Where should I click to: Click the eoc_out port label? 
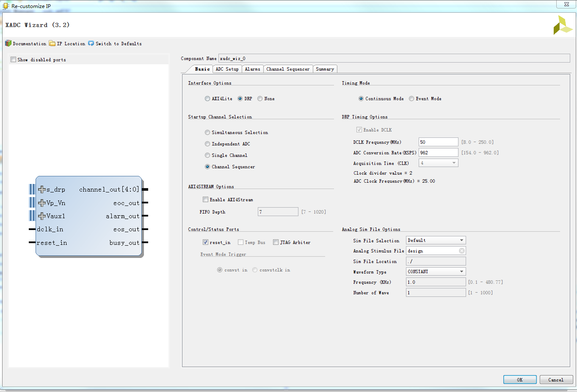point(126,203)
